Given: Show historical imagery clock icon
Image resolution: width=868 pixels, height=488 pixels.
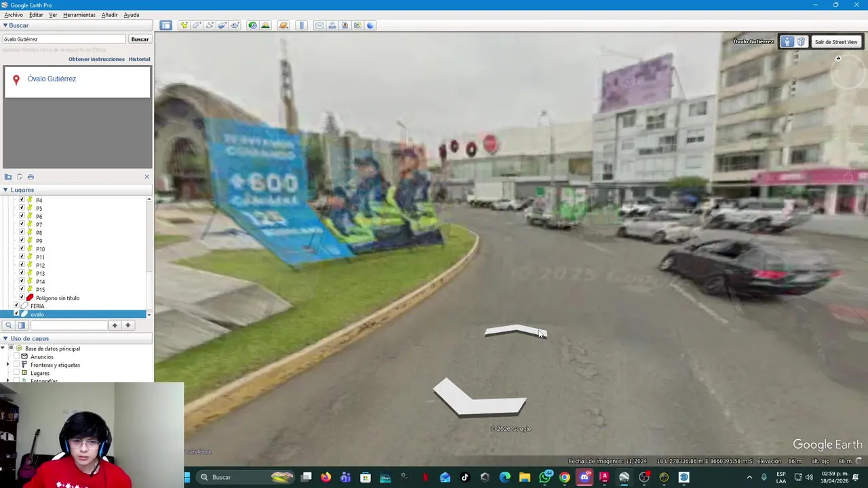Looking at the screenshot, I should pyautogui.click(x=252, y=25).
